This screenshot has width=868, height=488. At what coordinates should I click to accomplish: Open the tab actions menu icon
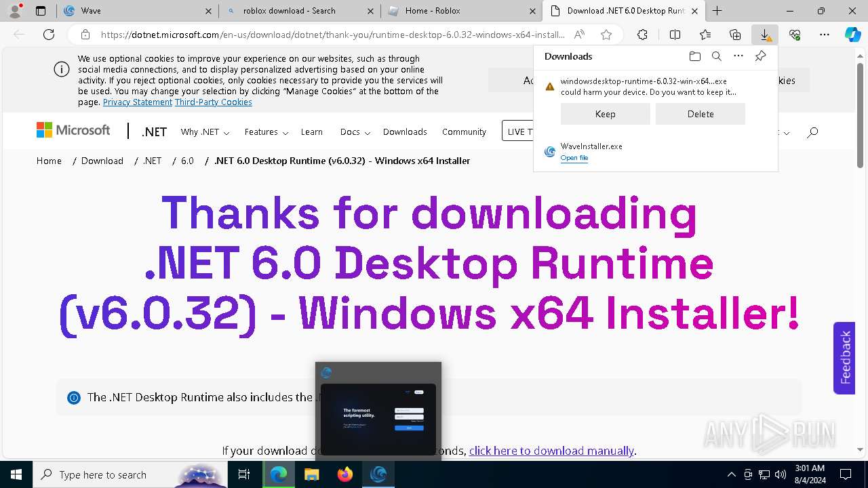[41, 11]
